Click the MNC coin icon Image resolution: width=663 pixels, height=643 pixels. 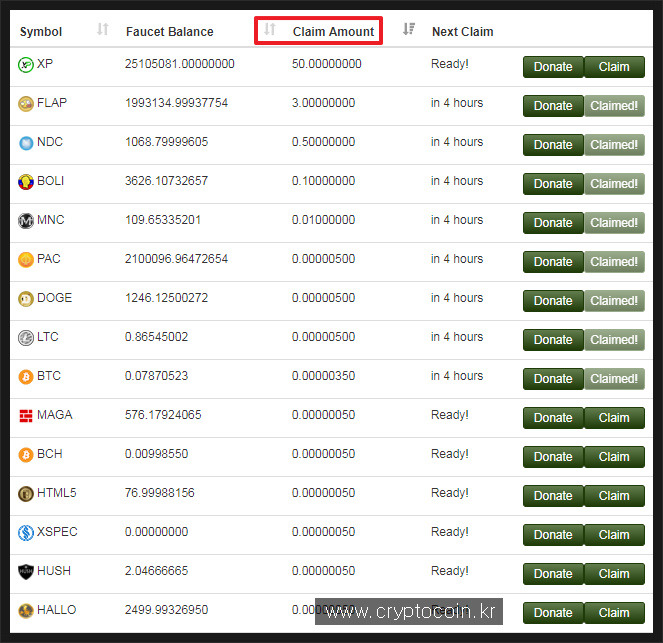[x=26, y=221]
